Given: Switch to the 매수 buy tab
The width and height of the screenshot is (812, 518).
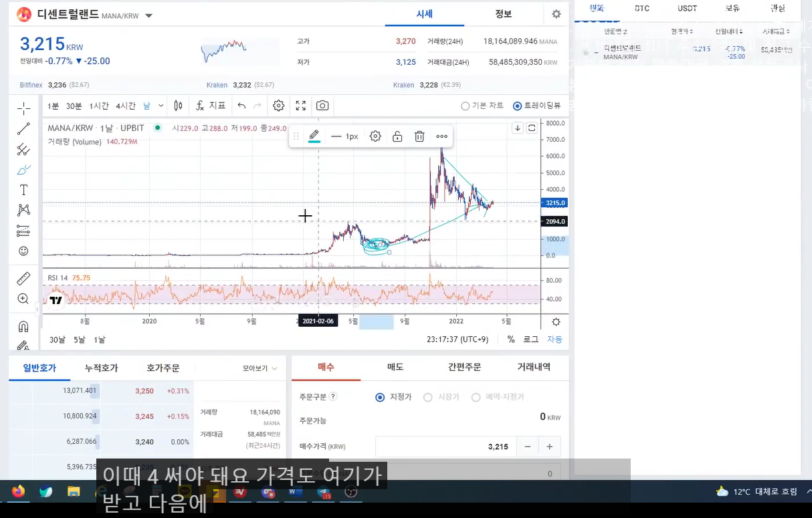Looking at the screenshot, I should (x=326, y=367).
